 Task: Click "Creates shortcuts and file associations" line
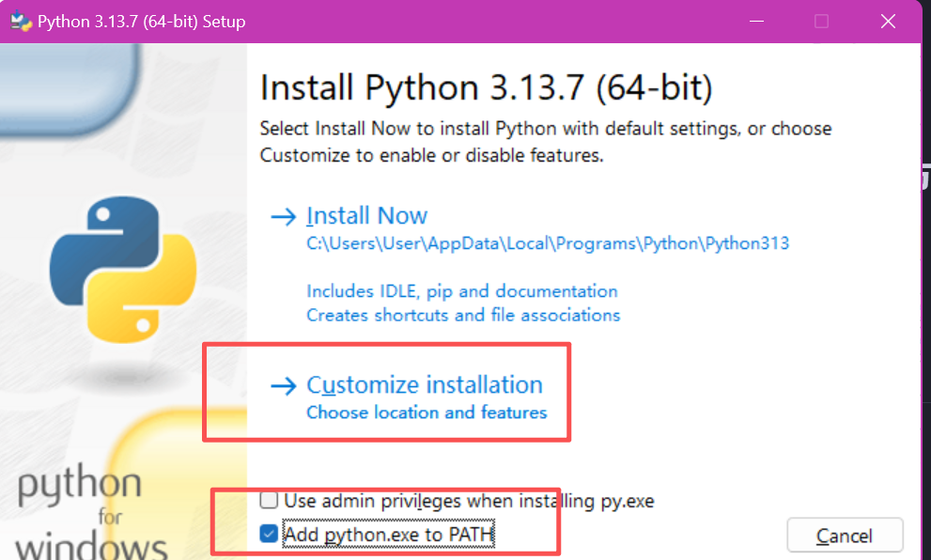(463, 315)
